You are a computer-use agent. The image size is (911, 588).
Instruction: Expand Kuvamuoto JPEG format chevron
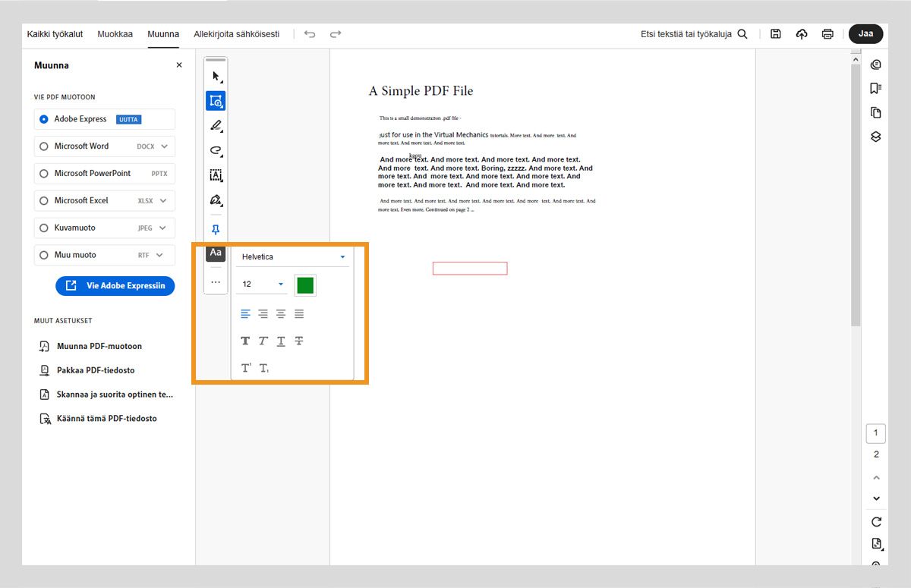163,228
